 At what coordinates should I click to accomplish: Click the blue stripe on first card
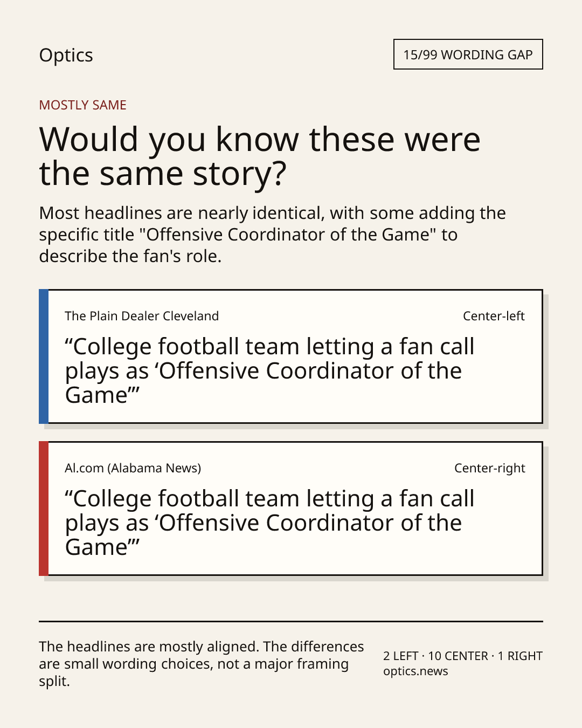tap(44, 356)
